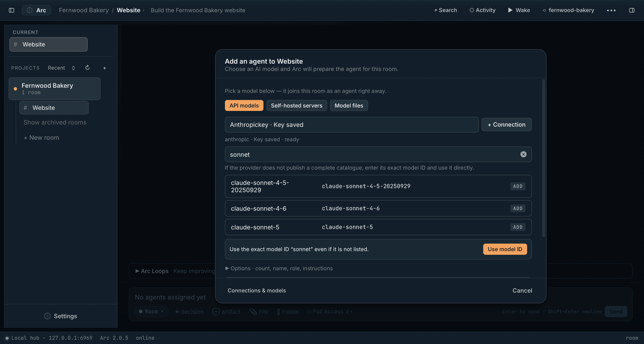
Task: Open Settings in the sidebar
Action: point(60,316)
